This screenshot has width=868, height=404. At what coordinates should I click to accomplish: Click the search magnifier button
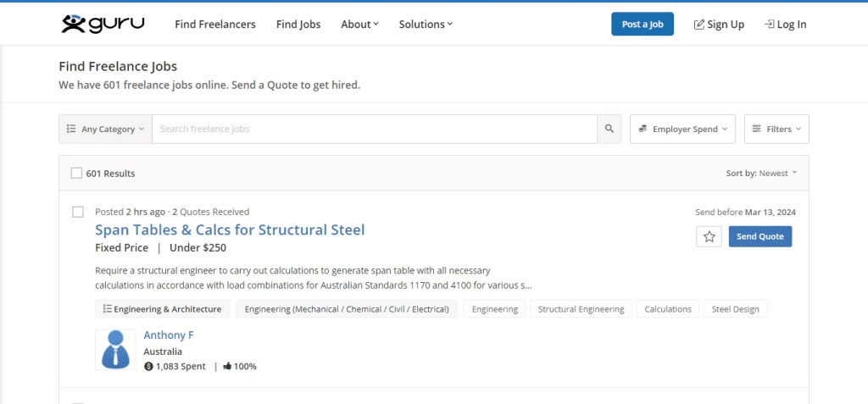[x=609, y=129]
